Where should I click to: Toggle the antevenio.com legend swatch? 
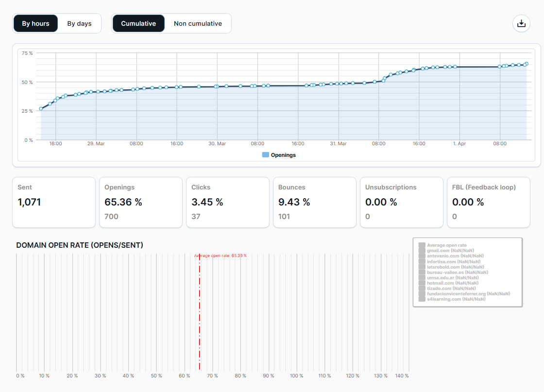(422, 256)
